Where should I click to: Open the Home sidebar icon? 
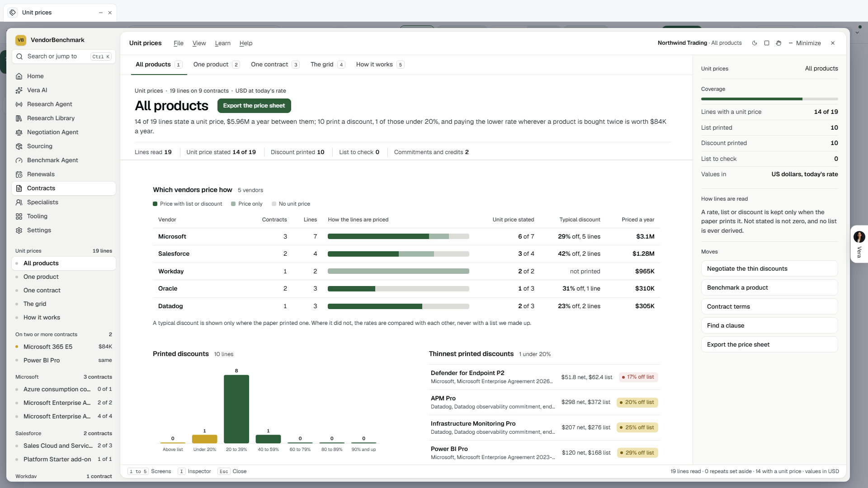(19, 76)
